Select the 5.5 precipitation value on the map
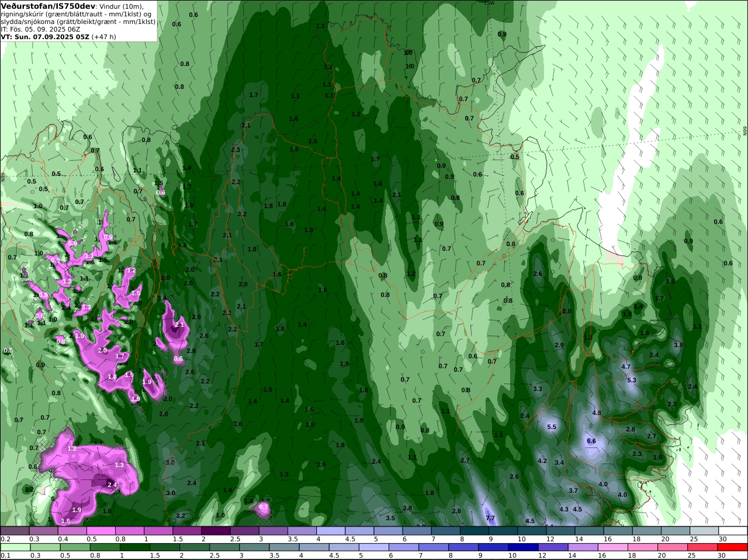The height and width of the screenshot is (560, 748). pos(552,427)
